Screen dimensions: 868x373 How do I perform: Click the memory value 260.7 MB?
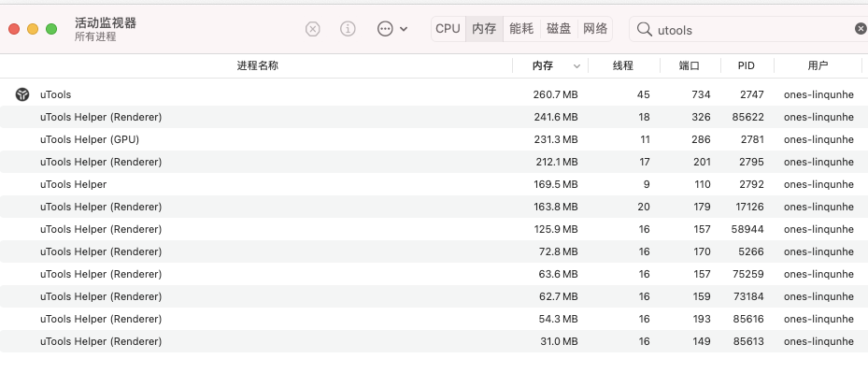point(555,94)
